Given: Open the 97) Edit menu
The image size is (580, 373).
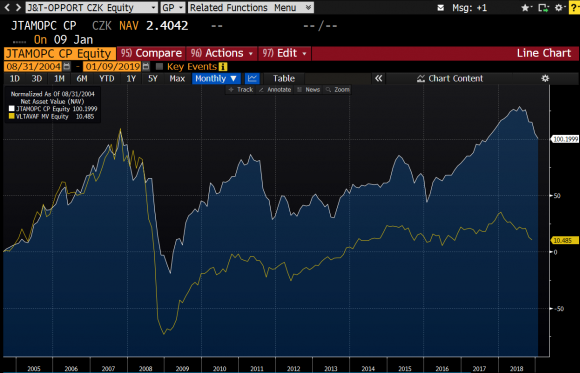Looking at the screenshot, I should (x=284, y=53).
